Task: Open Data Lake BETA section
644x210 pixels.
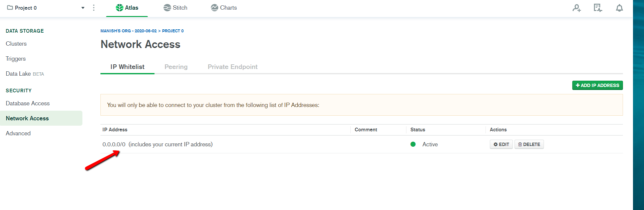Action: tap(25, 74)
